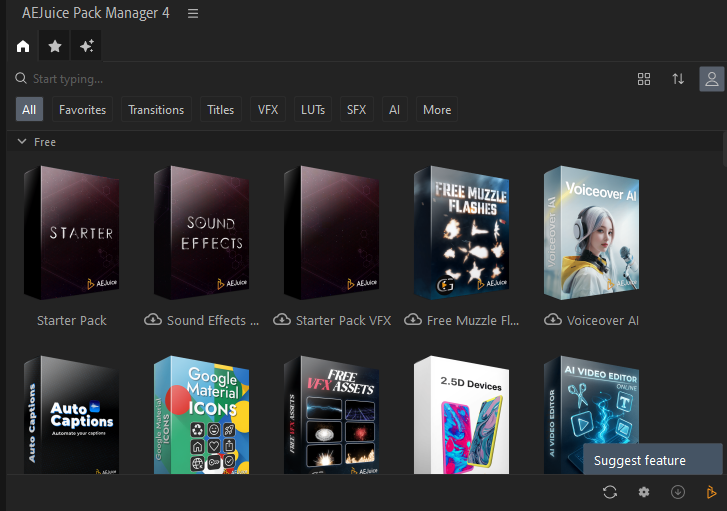Image resolution: width=727 pixels, height=511 pixels.
Task: Collapse the Free section chevron
Action: coord(22,141)
